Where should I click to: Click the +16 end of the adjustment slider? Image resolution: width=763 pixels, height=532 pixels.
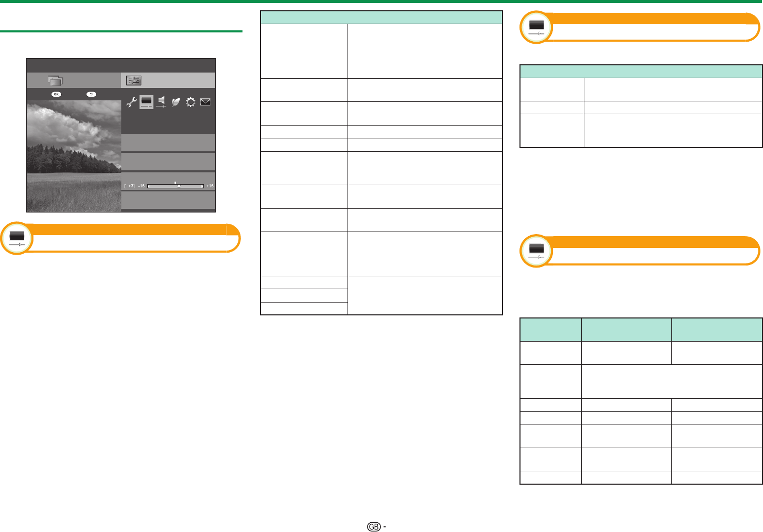(210, 186)
